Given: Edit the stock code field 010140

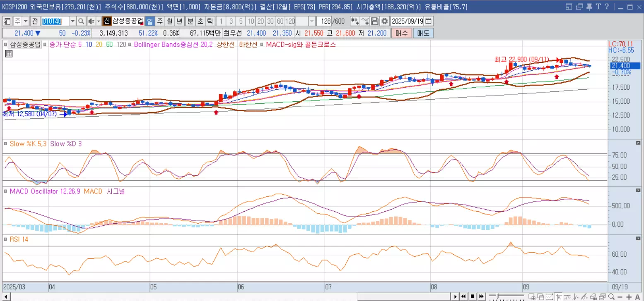Looking at the screenshot, I should coord(55,21).
